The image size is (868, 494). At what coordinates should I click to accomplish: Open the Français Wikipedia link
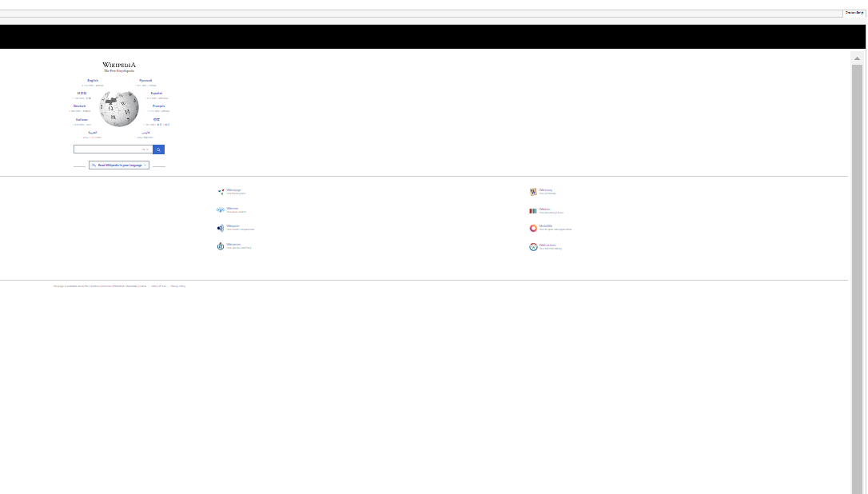159,106
